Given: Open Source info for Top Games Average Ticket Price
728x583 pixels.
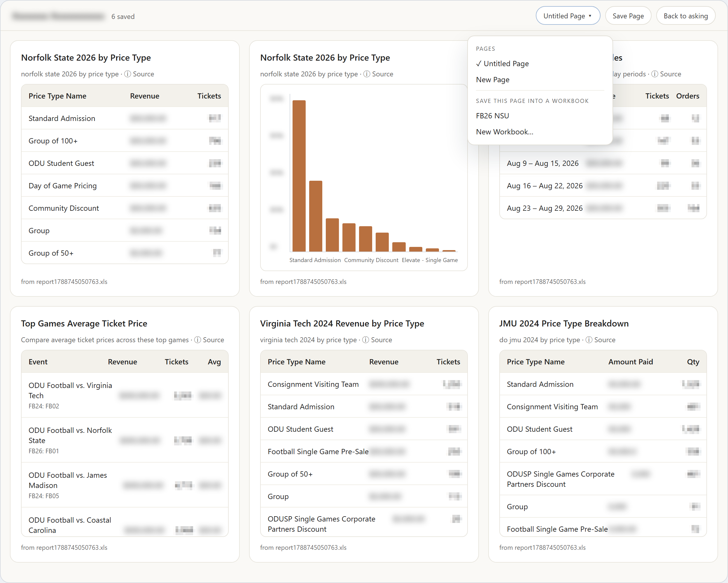Looking at the screenshot, I should click(209, 340).
